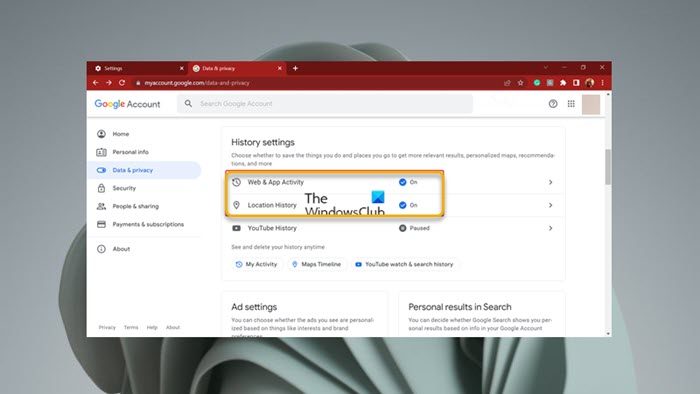
Task: Click the Web & App Activity clock icon
Action: point(237,182)
